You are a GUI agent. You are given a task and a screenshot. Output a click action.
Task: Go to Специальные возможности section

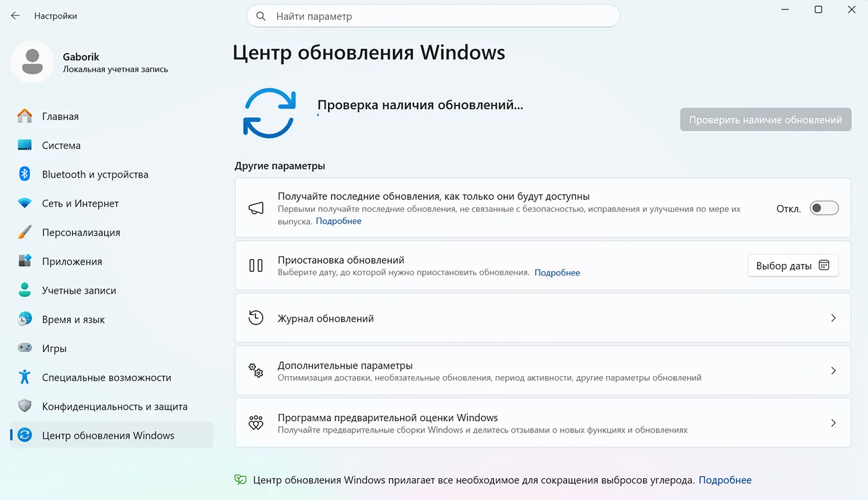pos(112,377)
